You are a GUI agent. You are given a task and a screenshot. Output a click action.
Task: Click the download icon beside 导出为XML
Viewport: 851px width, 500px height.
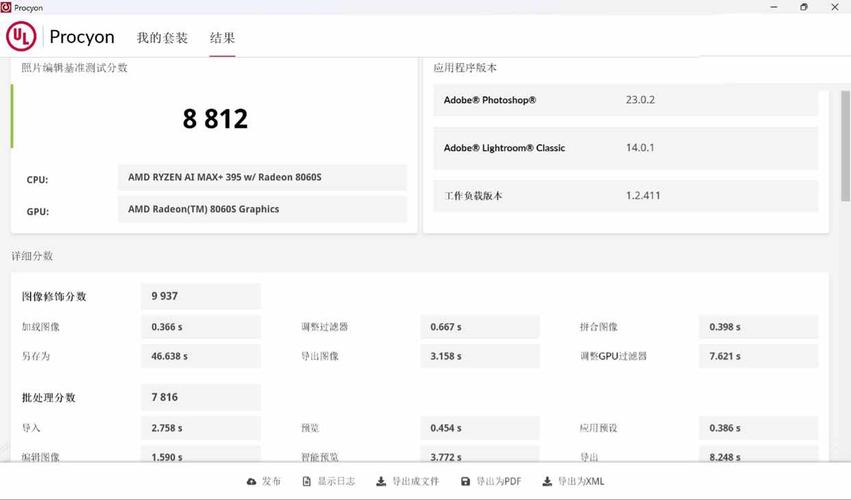pyautogui.click(x=547, y=482)
